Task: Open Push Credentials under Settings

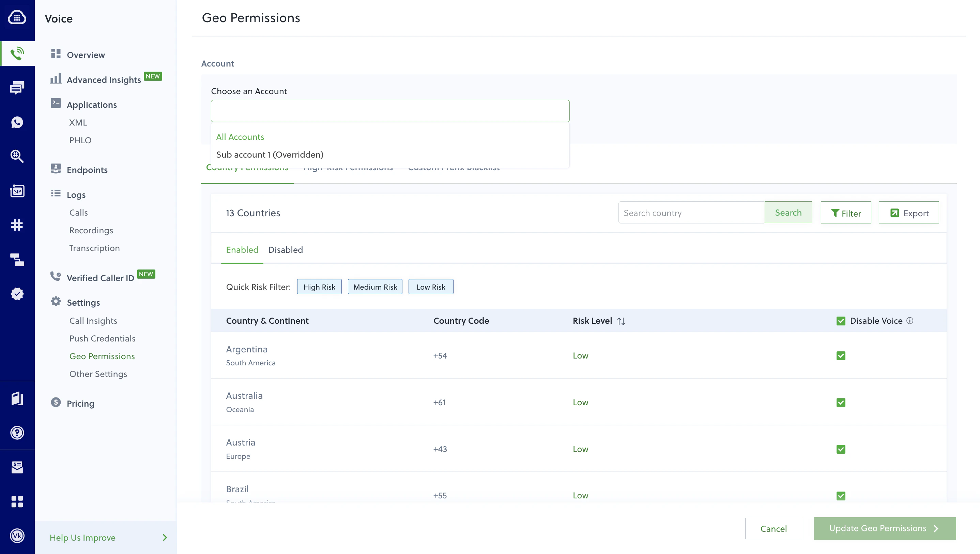Action: click(x=102, y=338)
